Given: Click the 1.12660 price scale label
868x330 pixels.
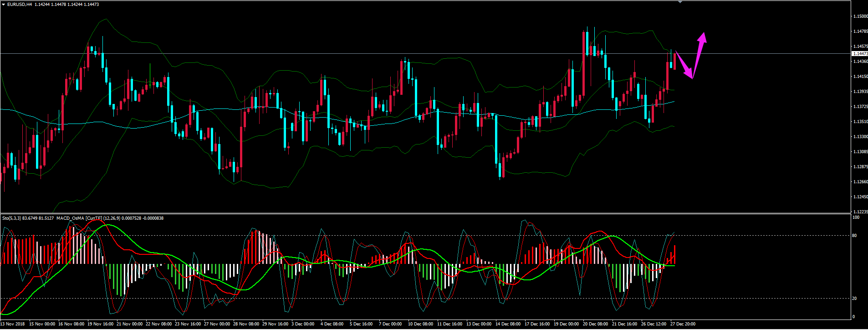Looking at the screenshot, I should (x=860, y=182).
